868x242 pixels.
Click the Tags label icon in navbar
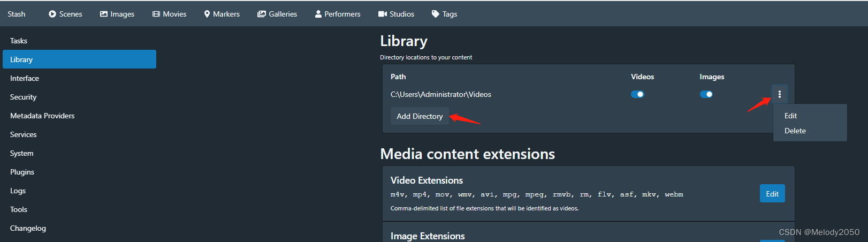tap(436, 14)
